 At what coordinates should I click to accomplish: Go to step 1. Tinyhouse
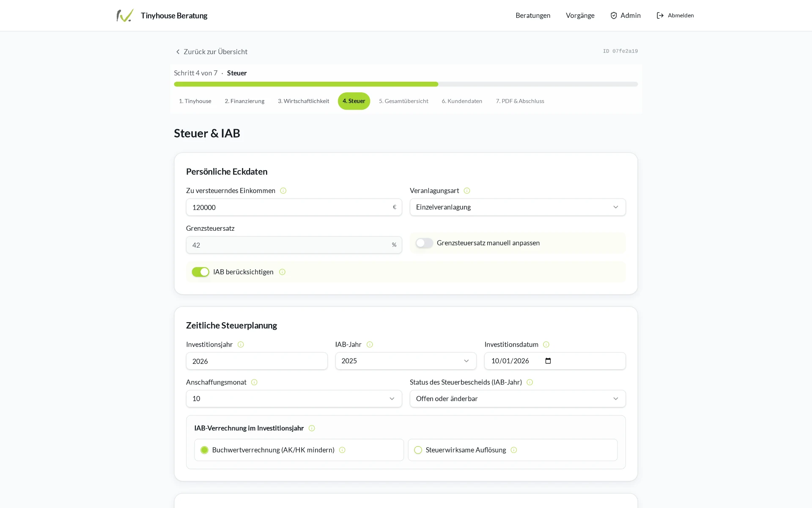[x=195, y=101]
